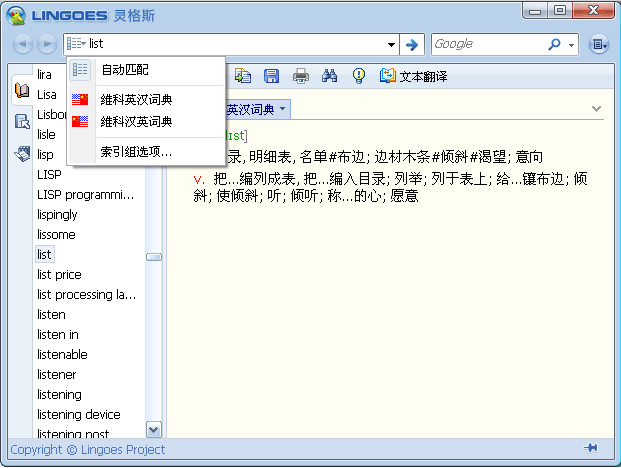This screenshot has height=468, width=621.
Task: Click the light bulb tips icon
Action: point(359,76)
